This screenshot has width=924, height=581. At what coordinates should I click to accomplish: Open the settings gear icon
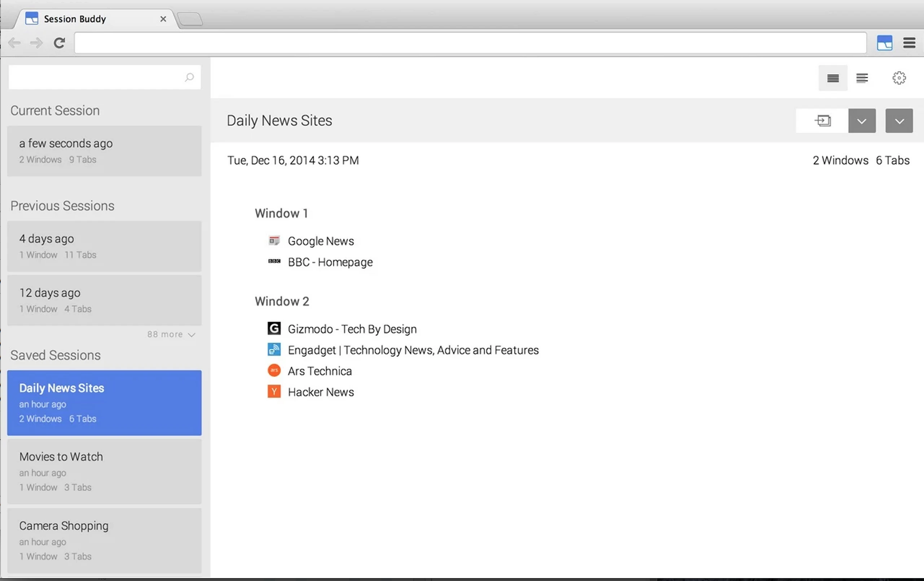899,78
